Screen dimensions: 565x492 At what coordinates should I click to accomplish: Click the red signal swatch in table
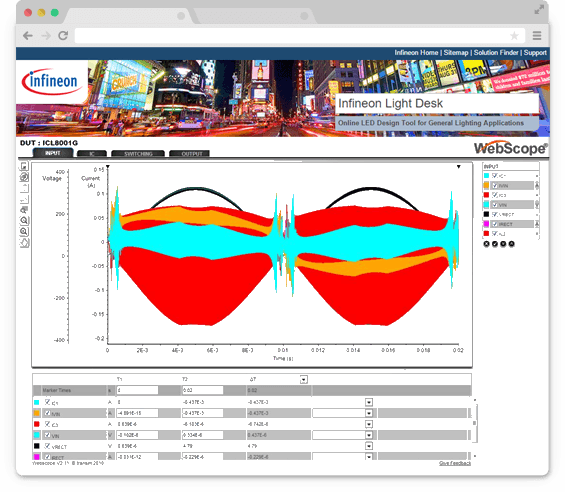(36, 424)
